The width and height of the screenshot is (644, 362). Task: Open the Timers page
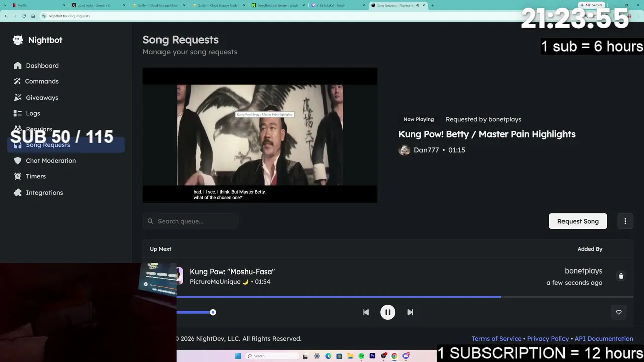click(x=36, y=176)
